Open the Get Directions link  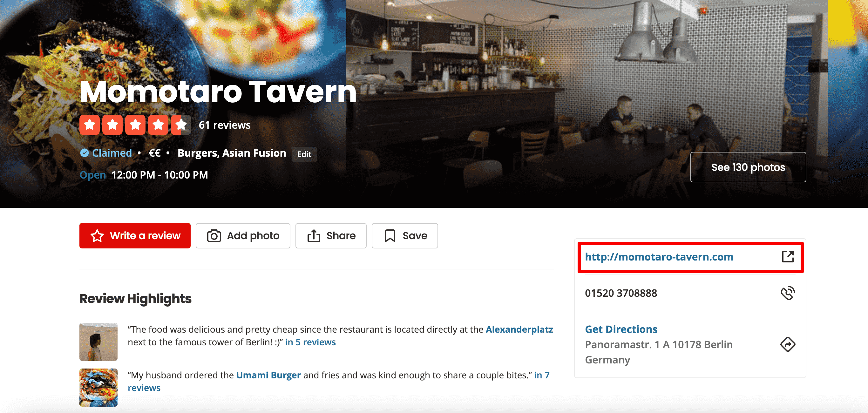pos(621,329)
